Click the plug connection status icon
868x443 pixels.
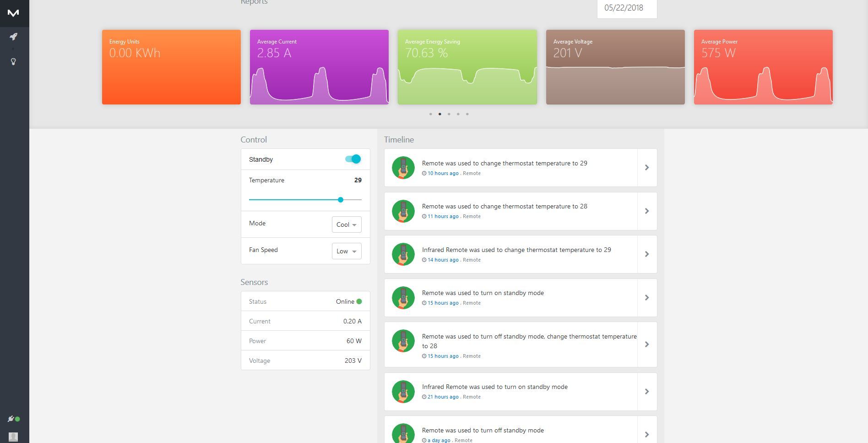pyautogui.click(x=11, y=419)
